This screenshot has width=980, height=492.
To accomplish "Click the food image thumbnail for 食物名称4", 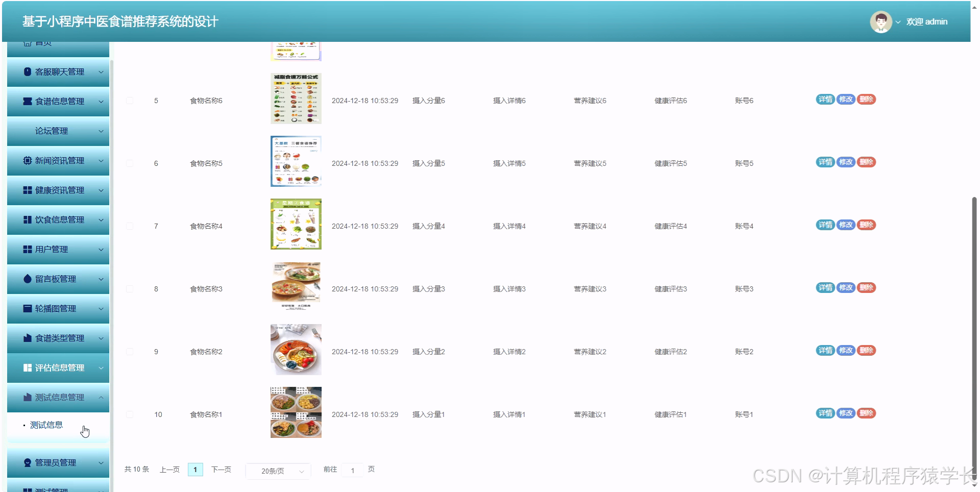I will pyautogui.click(x=296, y=224).
